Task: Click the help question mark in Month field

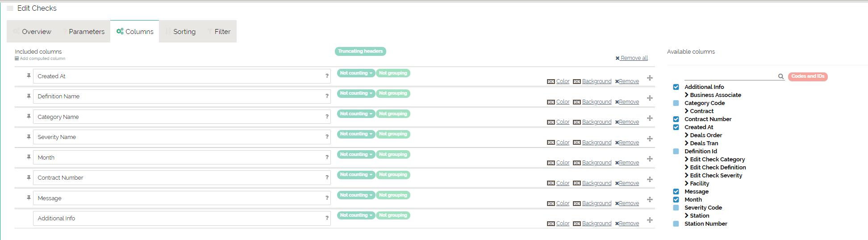Action: pyautogui.click(x=327, y=157)
